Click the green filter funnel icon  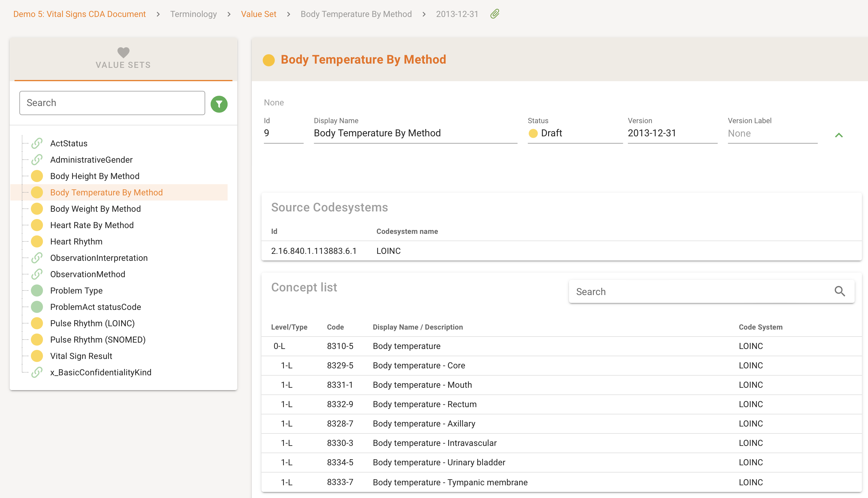coord(219,104)
